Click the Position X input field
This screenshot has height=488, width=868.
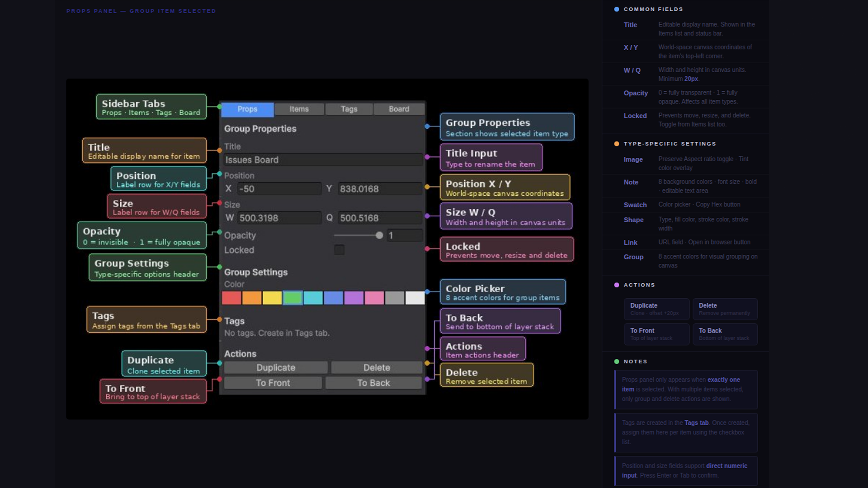coord(279,189)
